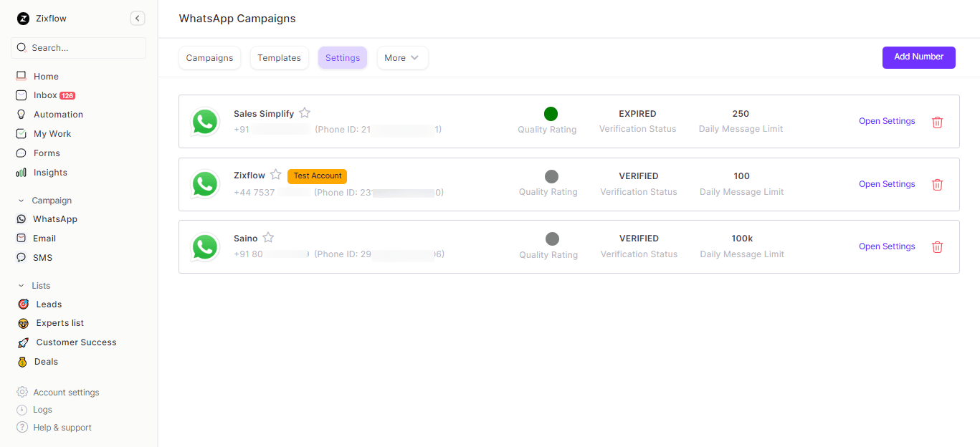The height and width of the screenshot is (447, 980).
Task: Click the green Quality Rating indicator
Action: tap(551, 114)
